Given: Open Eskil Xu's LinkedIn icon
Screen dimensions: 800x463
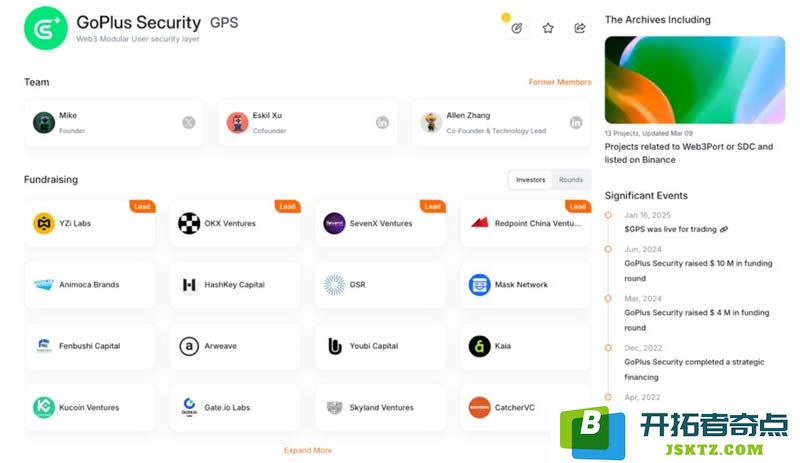Looking at the screenshot, I should [x=382, y=123].
